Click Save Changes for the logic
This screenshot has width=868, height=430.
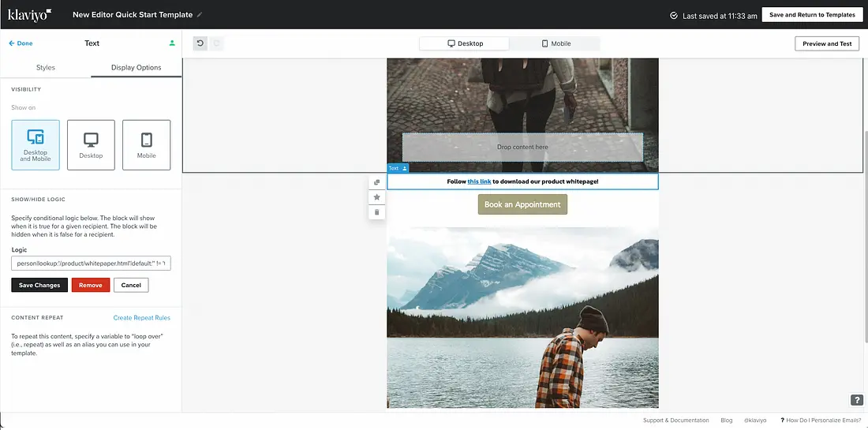(x=39, y=285)
